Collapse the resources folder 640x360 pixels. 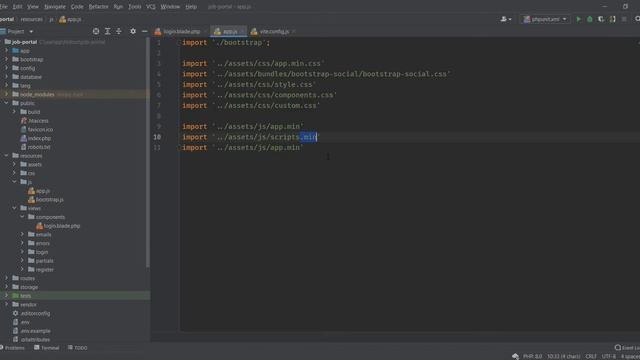[x=7, y=156]
